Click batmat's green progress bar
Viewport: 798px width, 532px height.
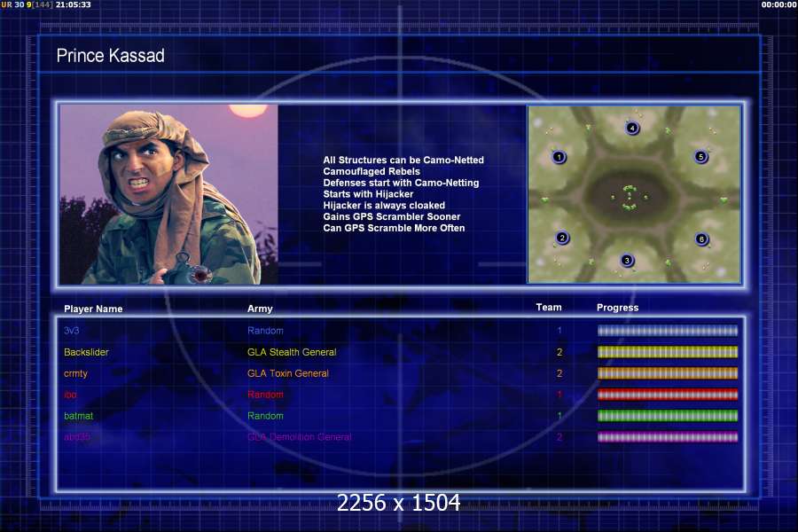click(667, 416)
